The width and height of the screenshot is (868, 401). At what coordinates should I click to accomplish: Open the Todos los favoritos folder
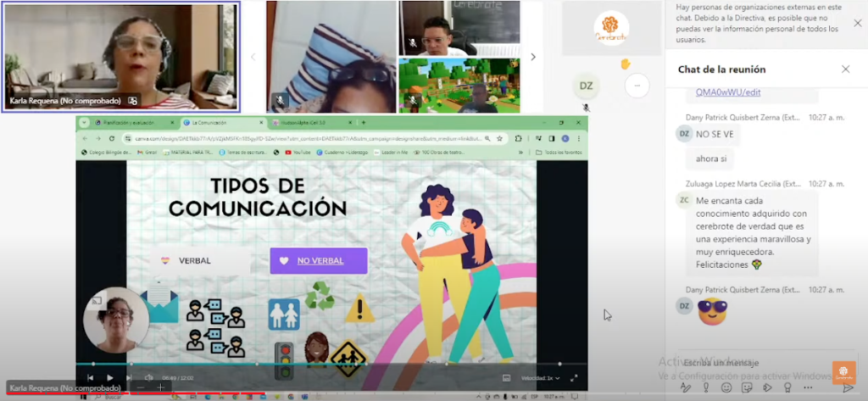click(559, 153)
